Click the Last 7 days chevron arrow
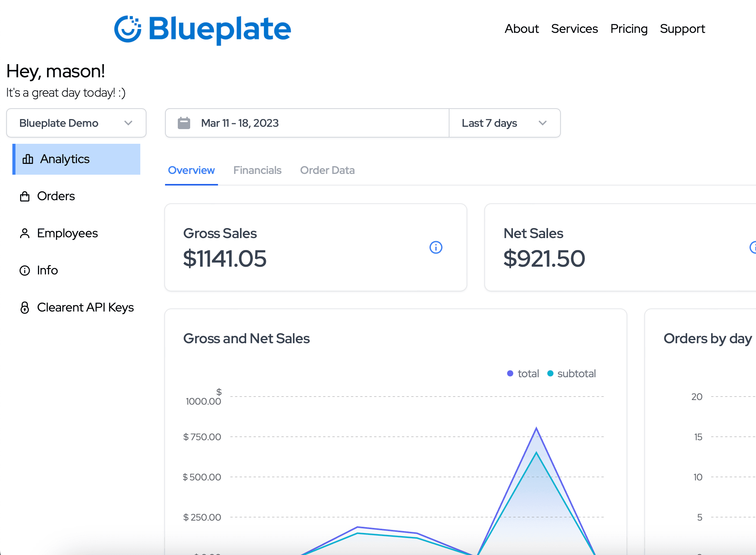Image resolution: width=756 pixels, height=555 pixels. pyautogui.click(x=543, y=123)
